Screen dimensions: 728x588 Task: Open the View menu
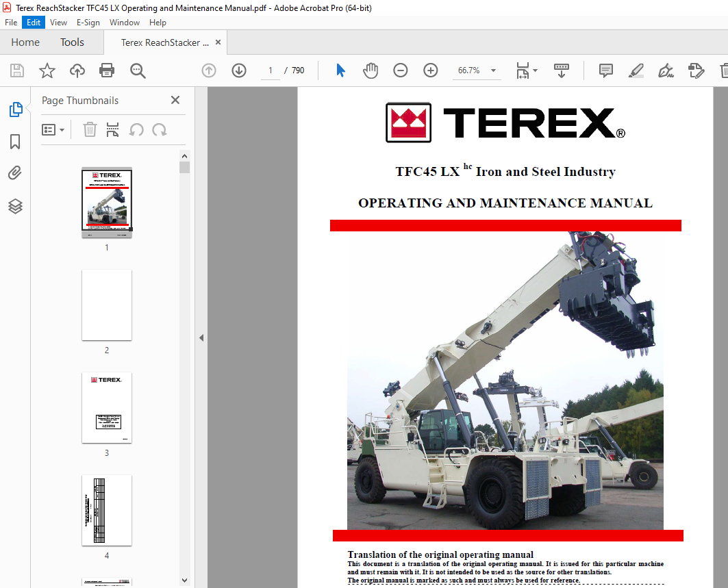coord(58,23)
